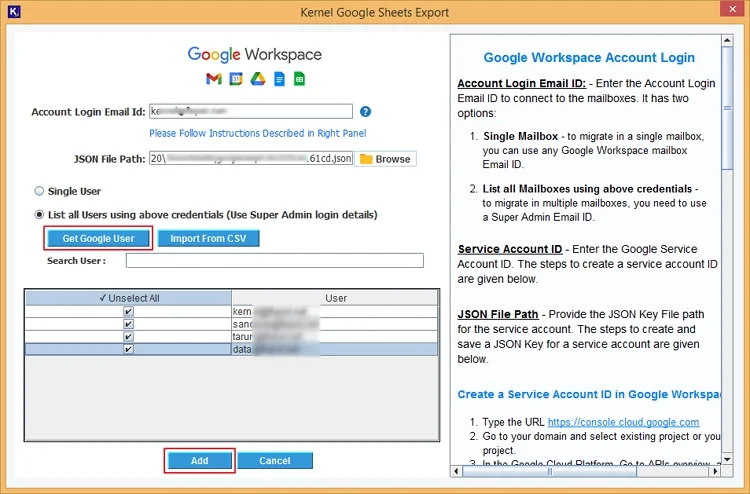This screenshot has height=494, width=750.
Task: Choose List all Users using above credentials
Action: click(39, 214)
